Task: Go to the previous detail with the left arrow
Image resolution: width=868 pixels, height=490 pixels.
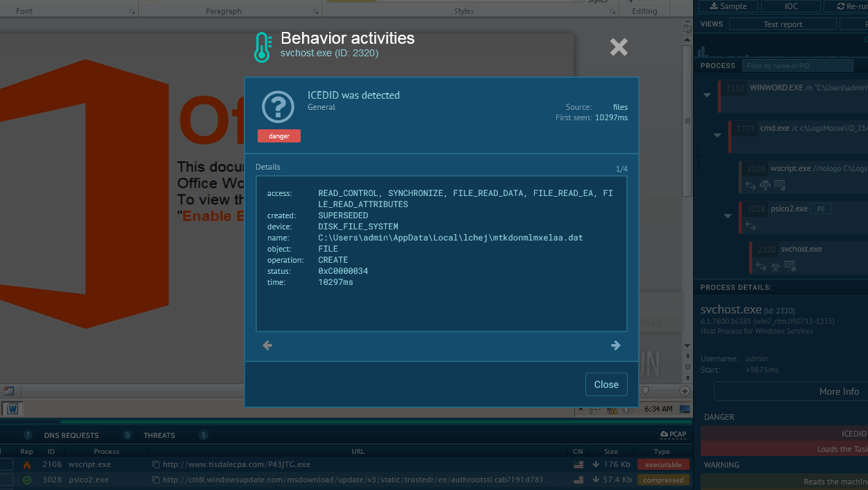Action: 267,345
